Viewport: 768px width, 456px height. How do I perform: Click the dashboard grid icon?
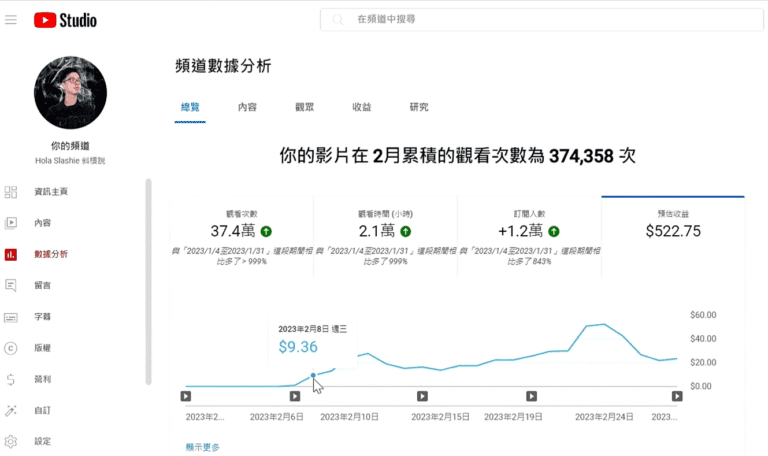11,192
